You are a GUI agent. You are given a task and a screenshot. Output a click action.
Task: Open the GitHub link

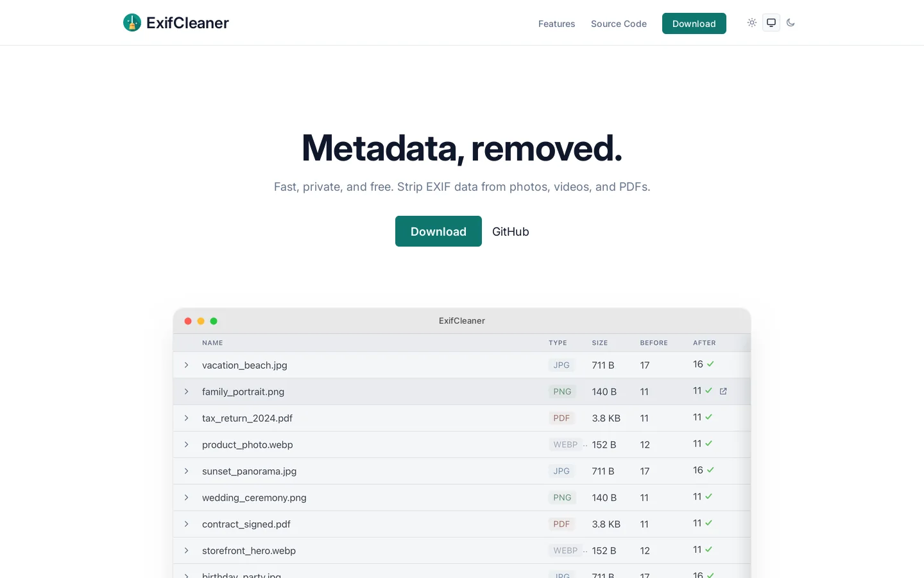511,232
